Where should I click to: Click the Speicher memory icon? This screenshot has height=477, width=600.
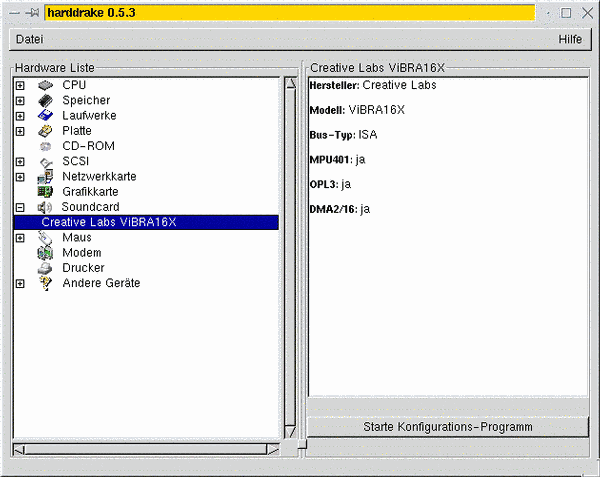[x=45, y=101]
